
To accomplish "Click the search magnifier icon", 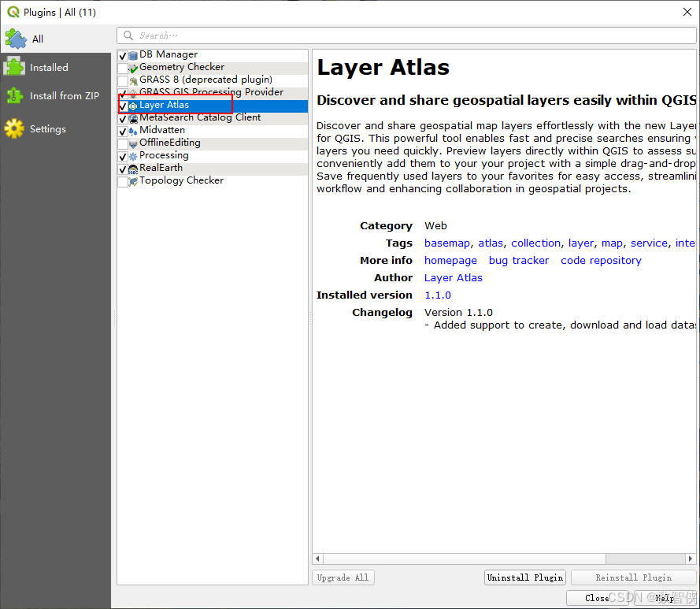I will click(x=128, y=35).
